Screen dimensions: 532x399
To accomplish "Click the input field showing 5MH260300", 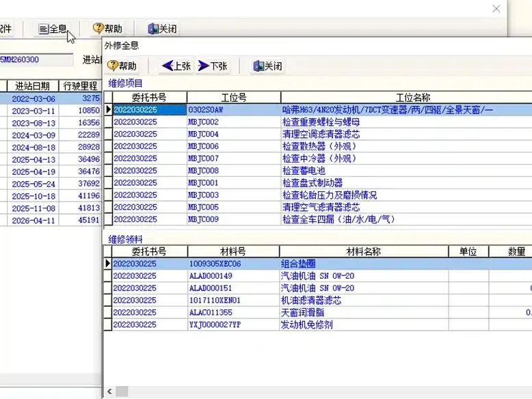I will click(36, 60).
